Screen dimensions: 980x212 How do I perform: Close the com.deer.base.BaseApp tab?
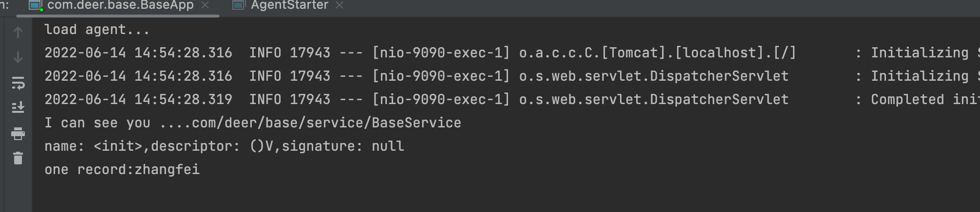(x=205, y=5)
